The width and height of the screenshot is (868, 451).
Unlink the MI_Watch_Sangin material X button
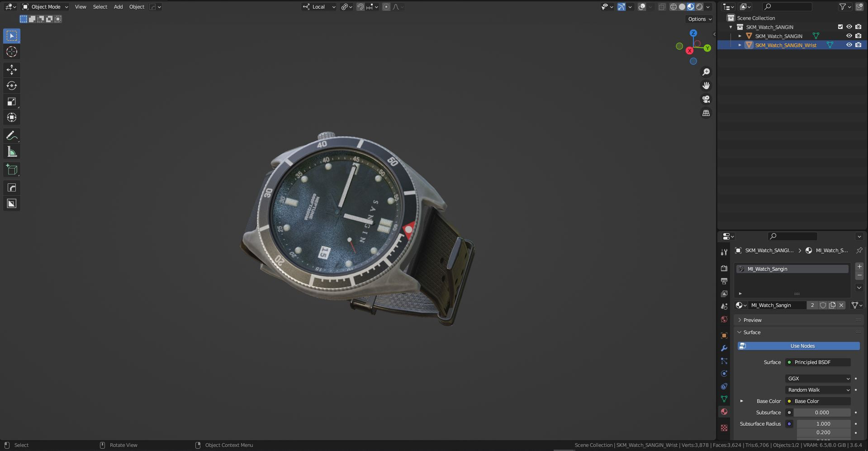click(x=841, y=305)
